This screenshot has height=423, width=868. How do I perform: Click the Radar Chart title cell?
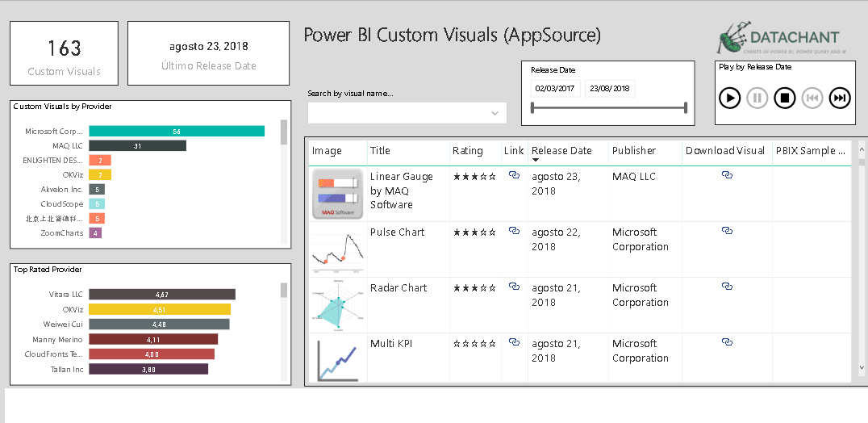pos(399,288)
